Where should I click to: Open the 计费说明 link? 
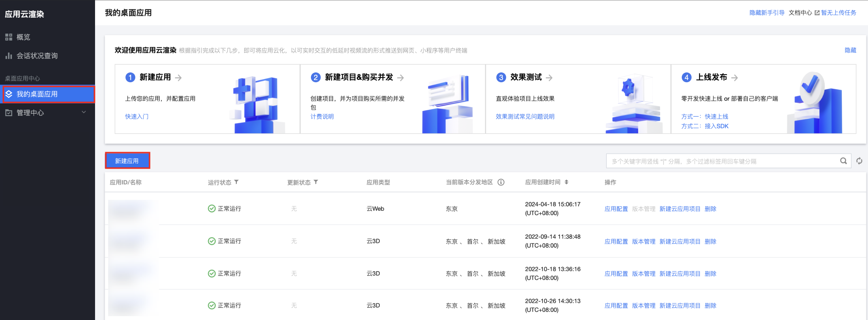pyautogui.click(x=322, y=116)
